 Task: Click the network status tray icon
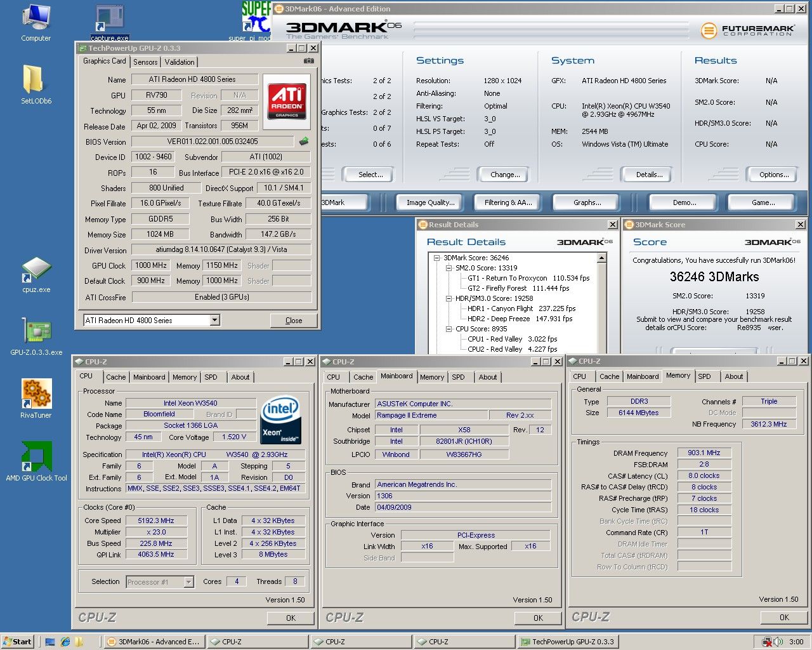[766, 642]
